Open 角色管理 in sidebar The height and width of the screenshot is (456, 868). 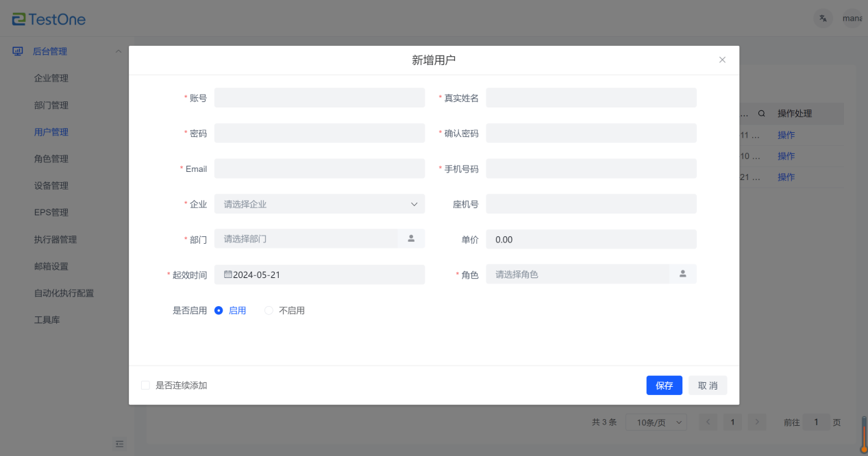pos(51,159)
